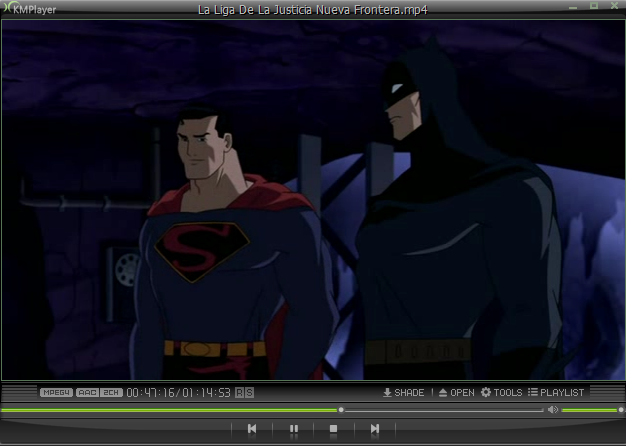This screenshot has width=626, height=448.
Task: Pause the video playback
Action: (x=293, y=429)
